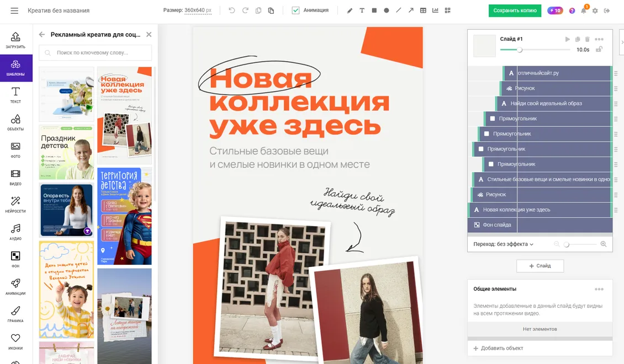Open the Фон sidebar panel
624x364 pixels.
point(15,260)
